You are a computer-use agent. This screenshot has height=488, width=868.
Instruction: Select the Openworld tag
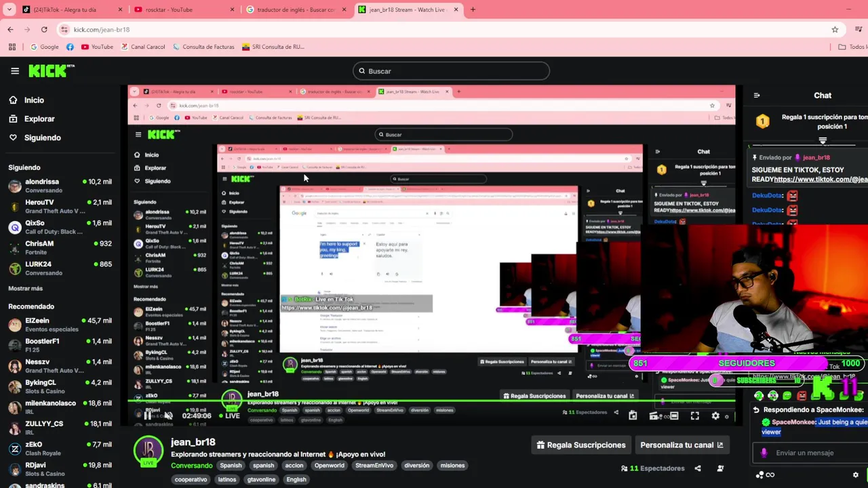pos(330,466)
